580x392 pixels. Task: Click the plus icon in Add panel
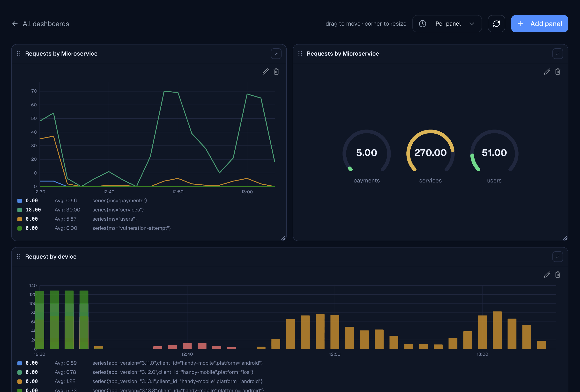pyautogui.click(x=521, y=24)
